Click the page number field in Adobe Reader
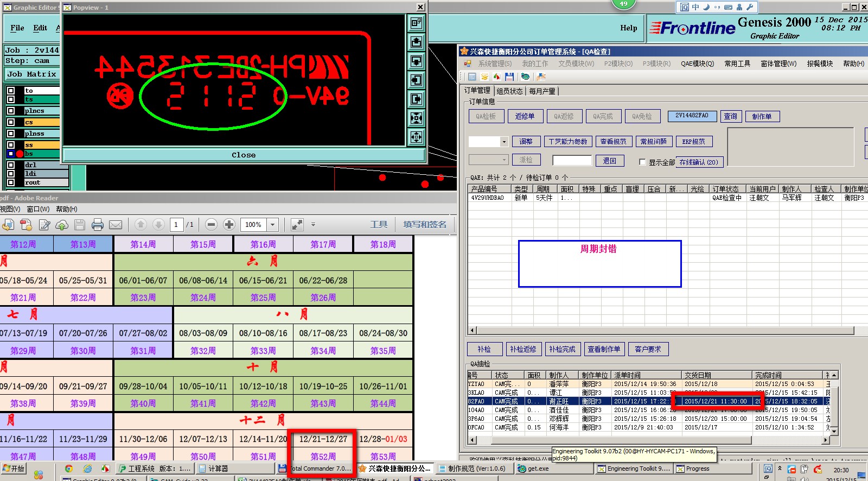 176,224
